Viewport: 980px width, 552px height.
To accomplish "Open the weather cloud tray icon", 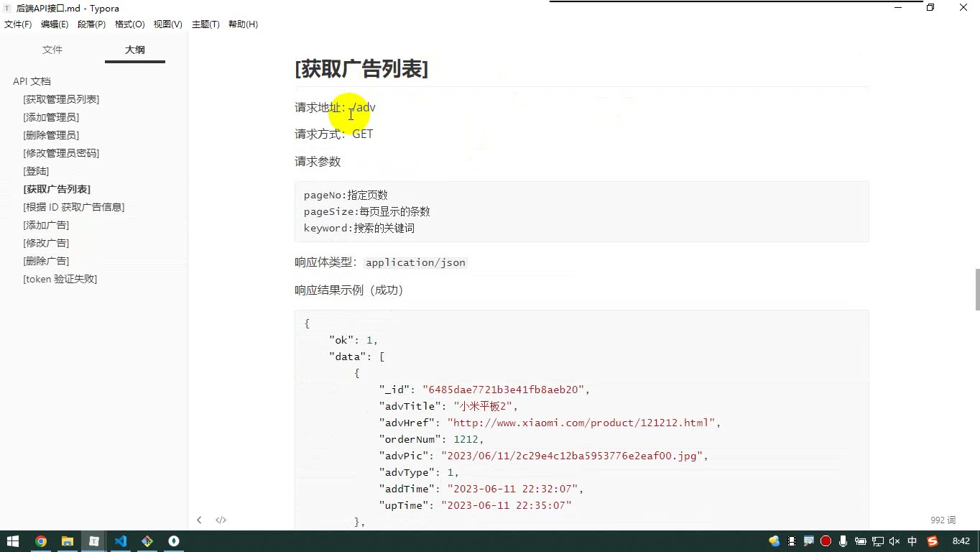I will [x=774, y=541].
